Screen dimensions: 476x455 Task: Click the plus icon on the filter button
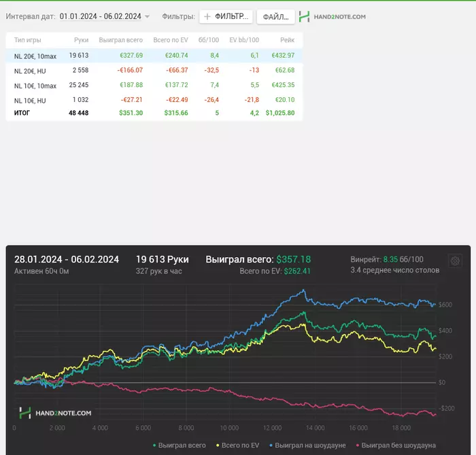coord(207,16)
